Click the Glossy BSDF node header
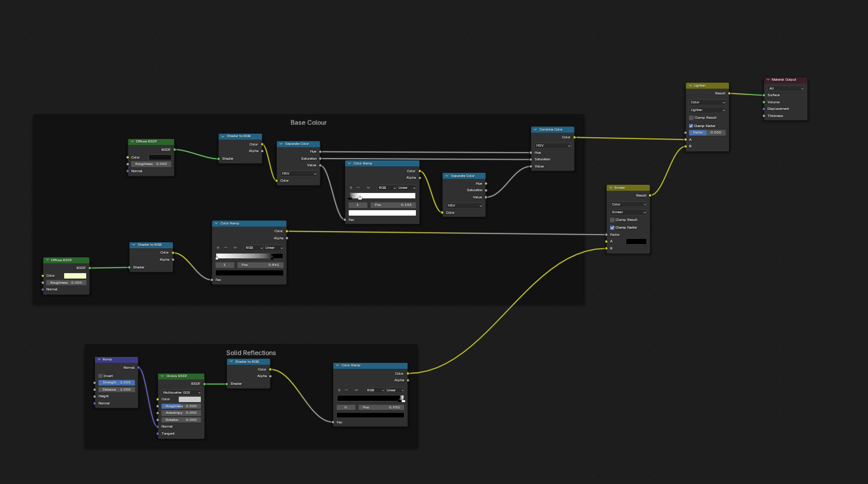 coord(181,376)
